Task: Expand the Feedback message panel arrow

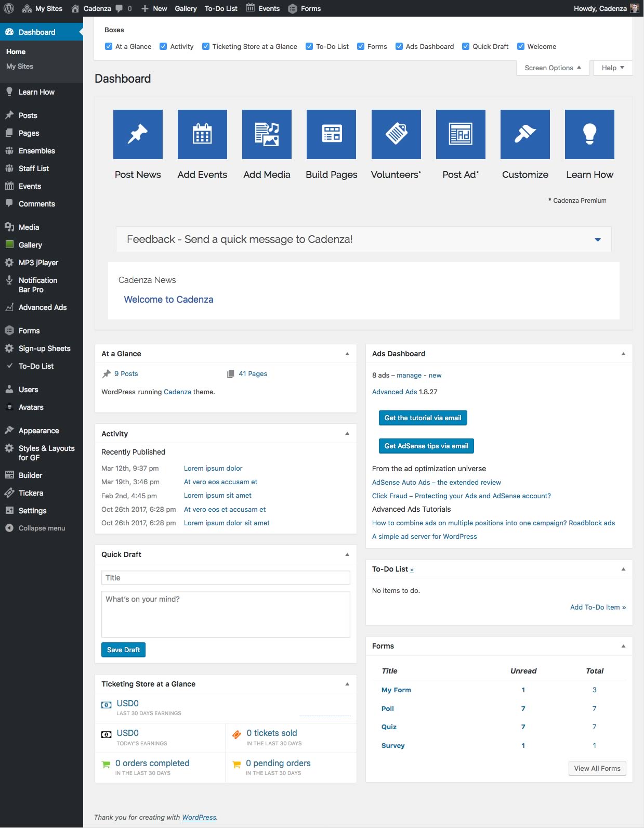Action: pyautogui.click(x=598, y=240)
